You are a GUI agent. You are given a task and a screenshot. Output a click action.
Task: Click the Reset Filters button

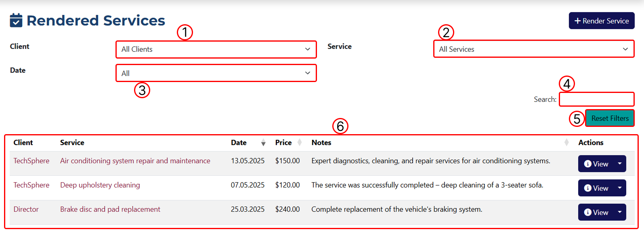click(x=610, y=118)
